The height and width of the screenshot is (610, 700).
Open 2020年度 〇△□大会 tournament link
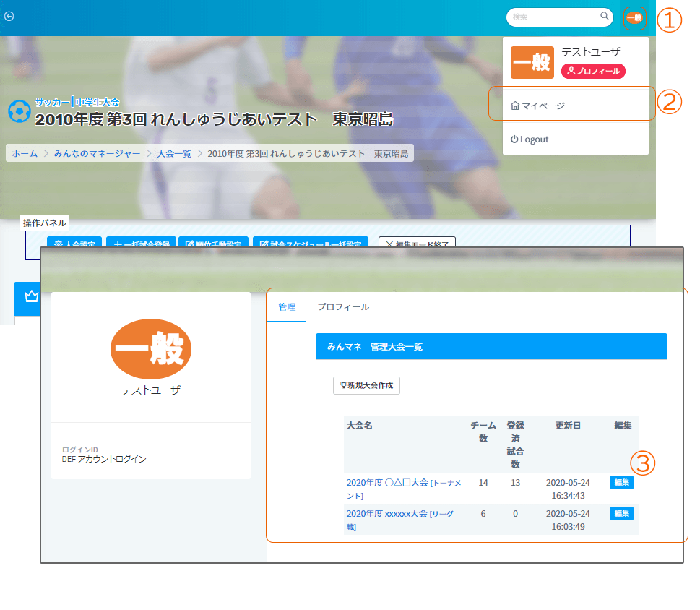(x=387, y=483)
